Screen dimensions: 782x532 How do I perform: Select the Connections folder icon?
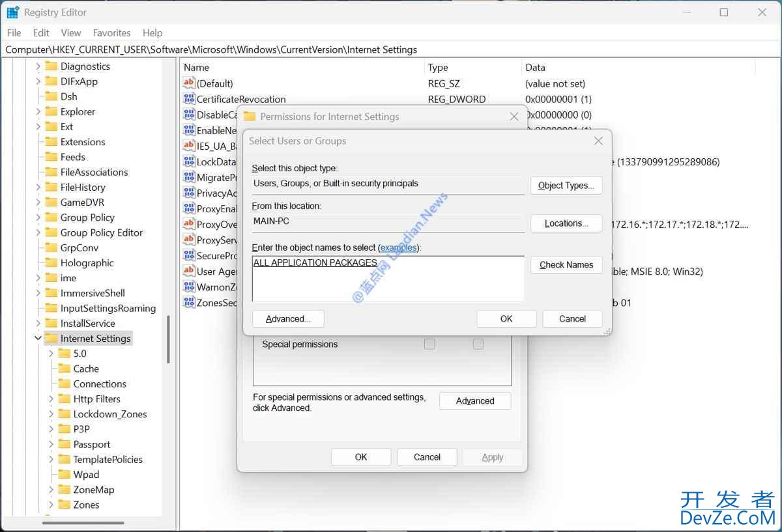(x=64, y=384)
